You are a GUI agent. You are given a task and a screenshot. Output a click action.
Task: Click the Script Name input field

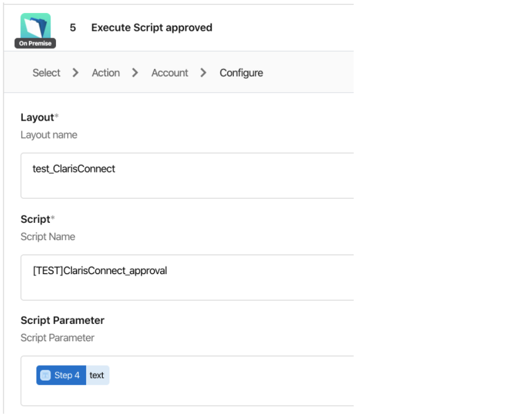click(x=187, y=278)
